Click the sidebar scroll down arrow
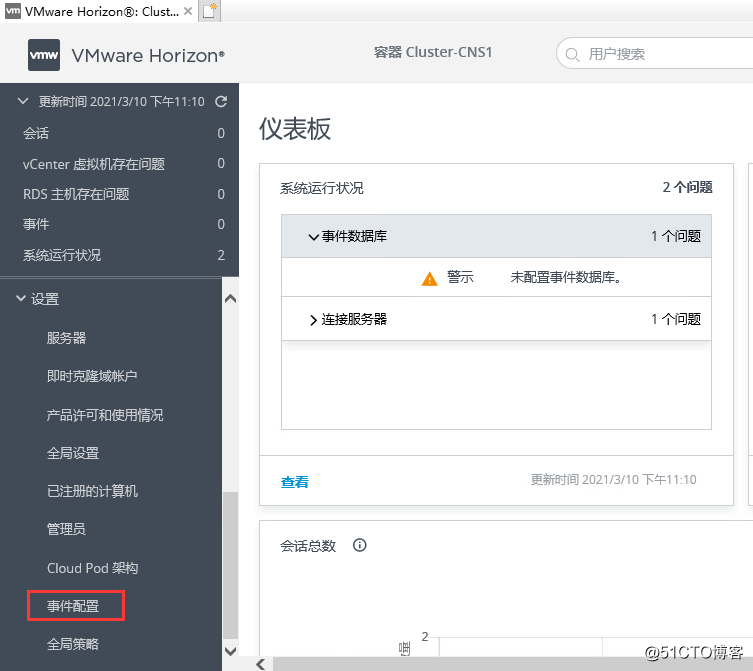 click(x=231, y=651)
